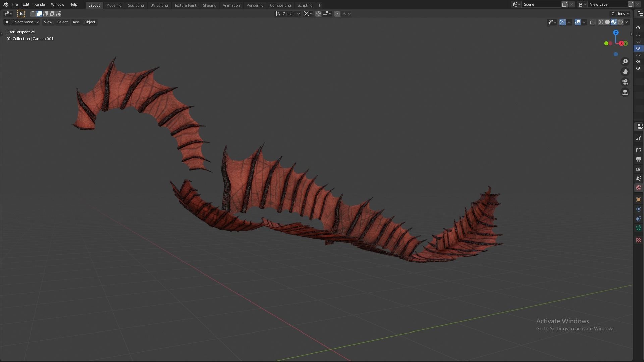Choose Set a new selection mode
The height and width of the screenshot is (362, 644).
point(33,14)
